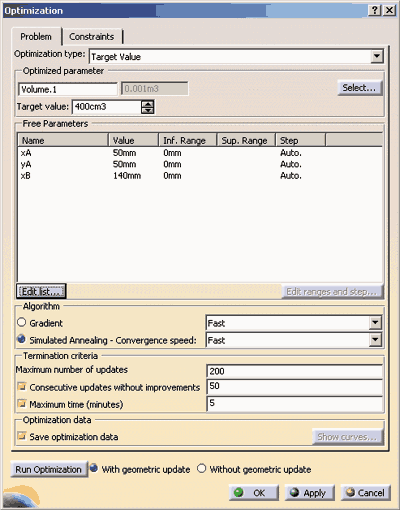400x510 pixels.
Task: Open the Optimization type dropdown
Action: 377,56
